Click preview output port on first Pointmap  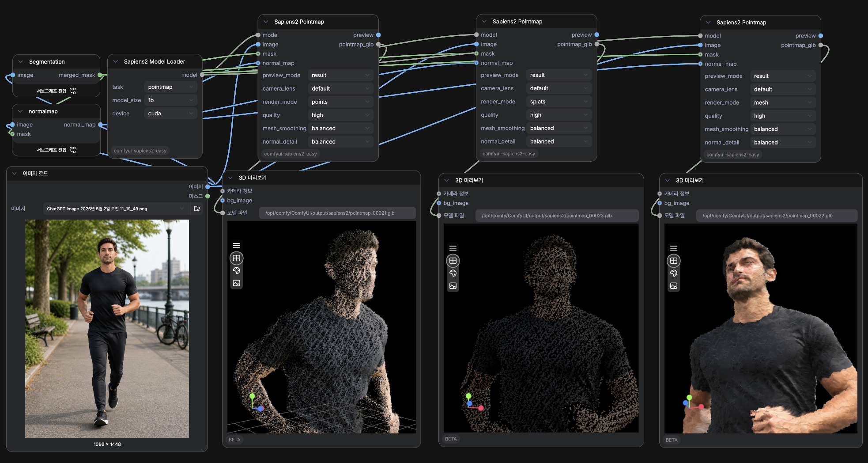click(x=378, y=35)
